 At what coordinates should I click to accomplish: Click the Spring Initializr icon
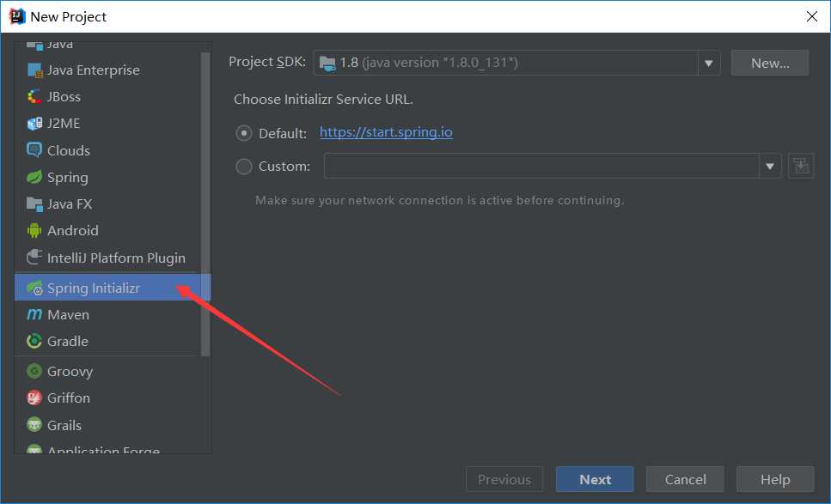[34, 288]
